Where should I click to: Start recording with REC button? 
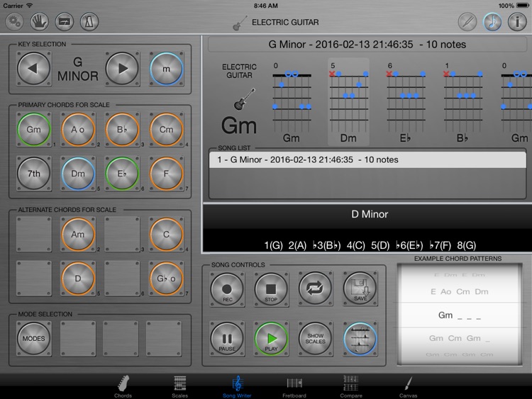pyautogui.click(x=227, y=289)
